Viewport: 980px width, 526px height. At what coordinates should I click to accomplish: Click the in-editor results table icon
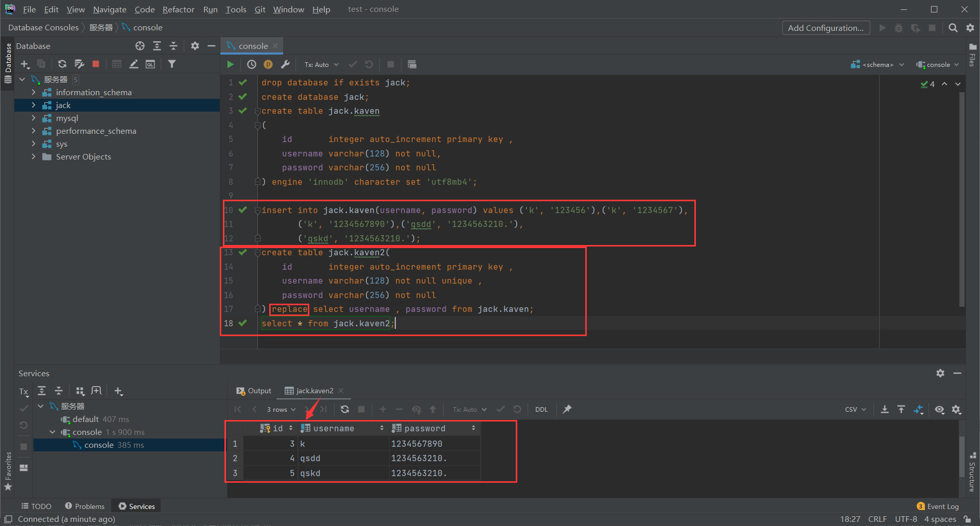coord(412,64)
